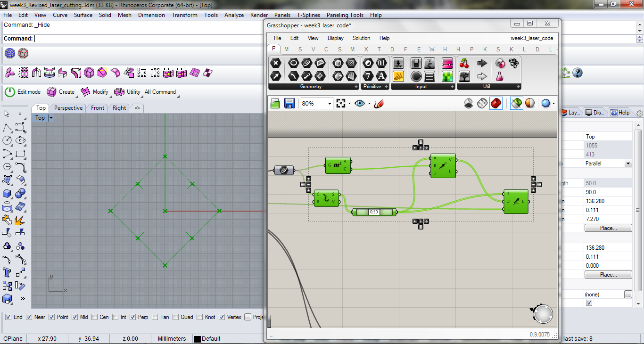Click the tree Data Dam icon
Viewport: 644px width, 344px height.
[x=464, y=76]
